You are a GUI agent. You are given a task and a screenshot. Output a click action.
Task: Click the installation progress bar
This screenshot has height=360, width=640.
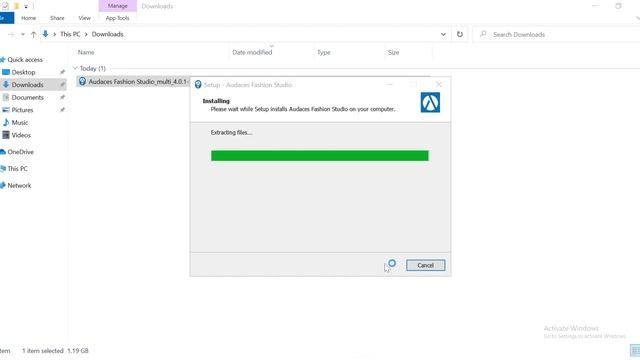tap(320, 156)
